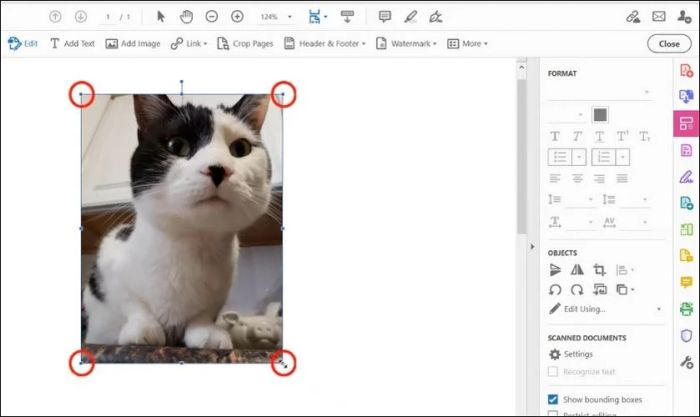The height and width of the screenshot is (417, 700).
Task: Choose Add Image in the edit toolbar
Action: click(x=133, y=43)
